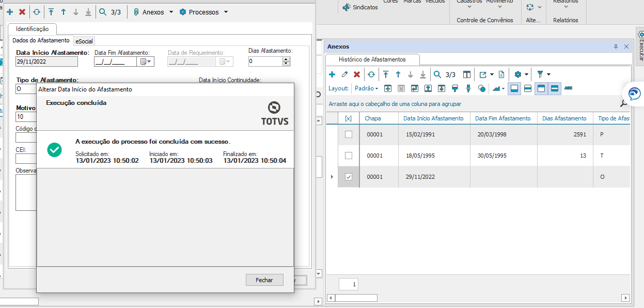Expand the gear dropdown arrow in the Anexos toolbar
This screenshot has height=308, width=644.
[x=526, y=74]
